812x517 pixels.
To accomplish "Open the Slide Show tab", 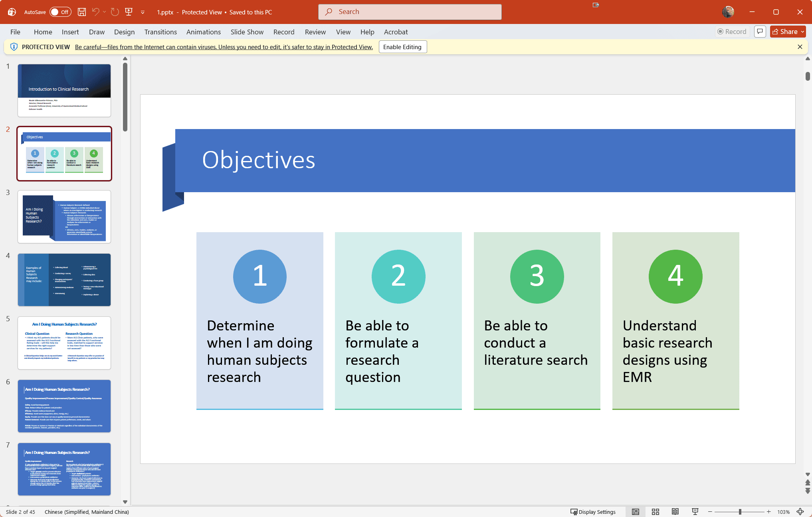I will click(x=247, y=32).
